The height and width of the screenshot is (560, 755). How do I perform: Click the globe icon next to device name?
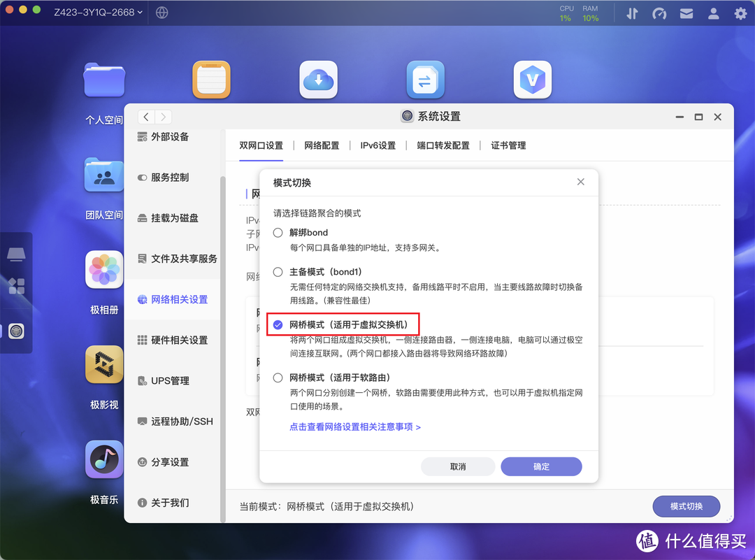point(161,12)
